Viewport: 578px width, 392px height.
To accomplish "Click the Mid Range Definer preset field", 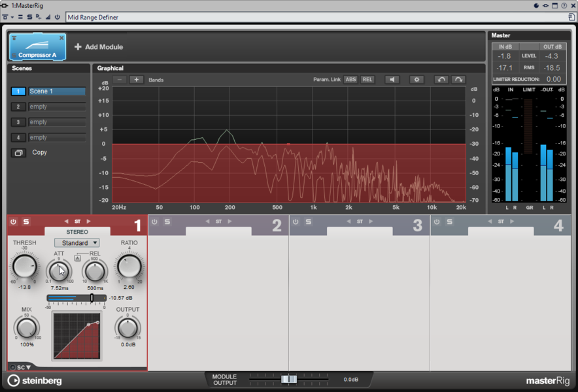I will (317, 18).
